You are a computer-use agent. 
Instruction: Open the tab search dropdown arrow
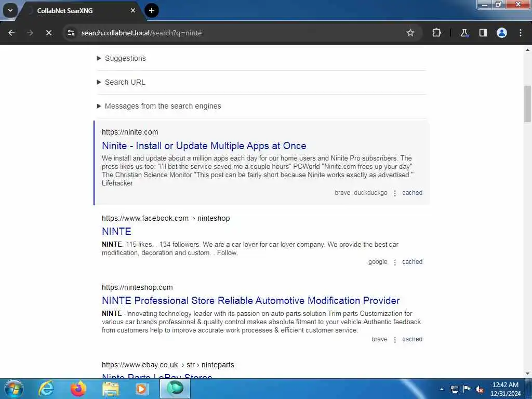(x=10, y=10)
